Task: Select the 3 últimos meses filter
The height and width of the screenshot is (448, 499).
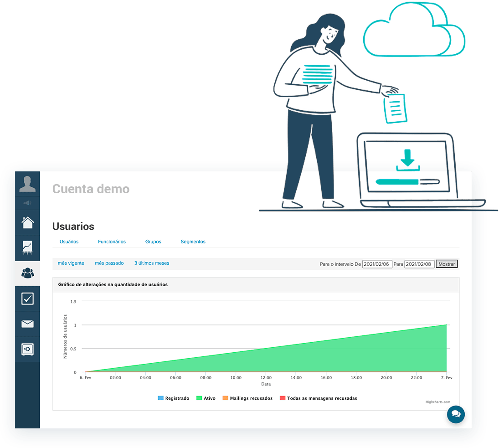Action: tap(151, 263)
